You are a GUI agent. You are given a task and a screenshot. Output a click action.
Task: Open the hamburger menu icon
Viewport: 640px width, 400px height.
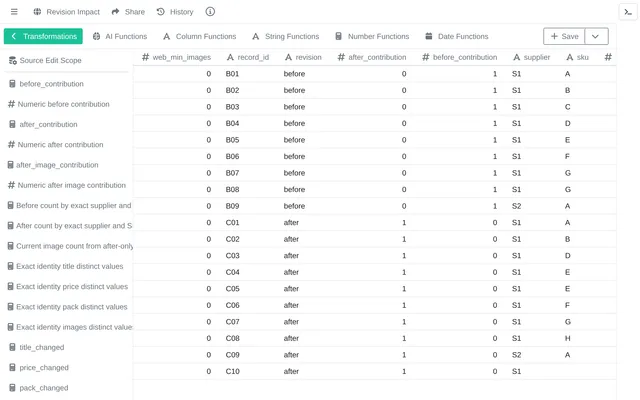[14, 12]
